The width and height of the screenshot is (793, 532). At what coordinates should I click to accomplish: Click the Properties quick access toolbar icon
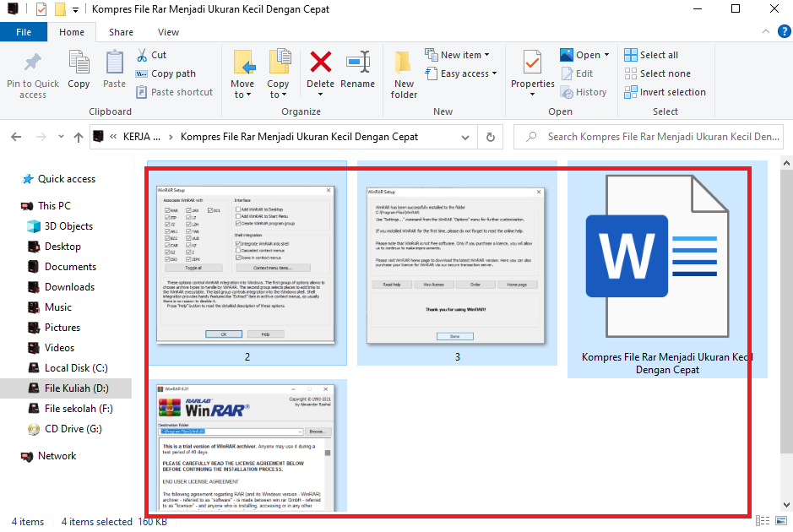(x=41, y=9)
